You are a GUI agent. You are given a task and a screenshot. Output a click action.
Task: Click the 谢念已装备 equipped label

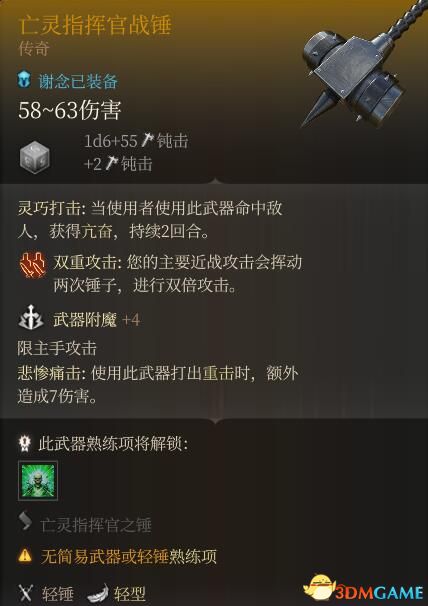point(78,82)
